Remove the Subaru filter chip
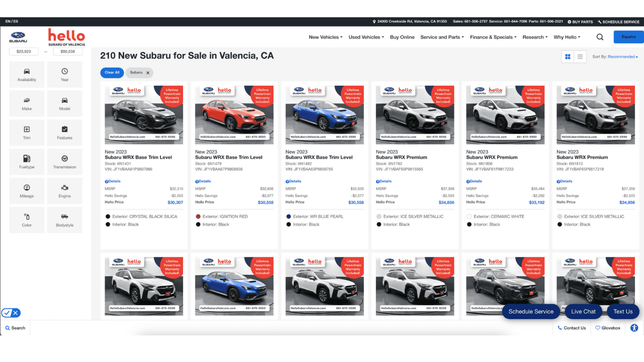 click(x=147, y=73)
